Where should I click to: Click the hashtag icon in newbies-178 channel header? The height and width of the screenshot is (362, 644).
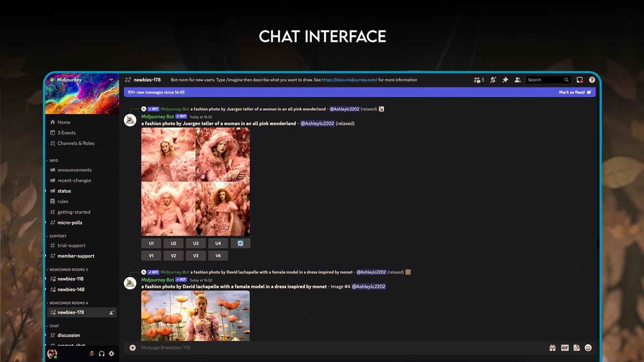click(129, 80)
